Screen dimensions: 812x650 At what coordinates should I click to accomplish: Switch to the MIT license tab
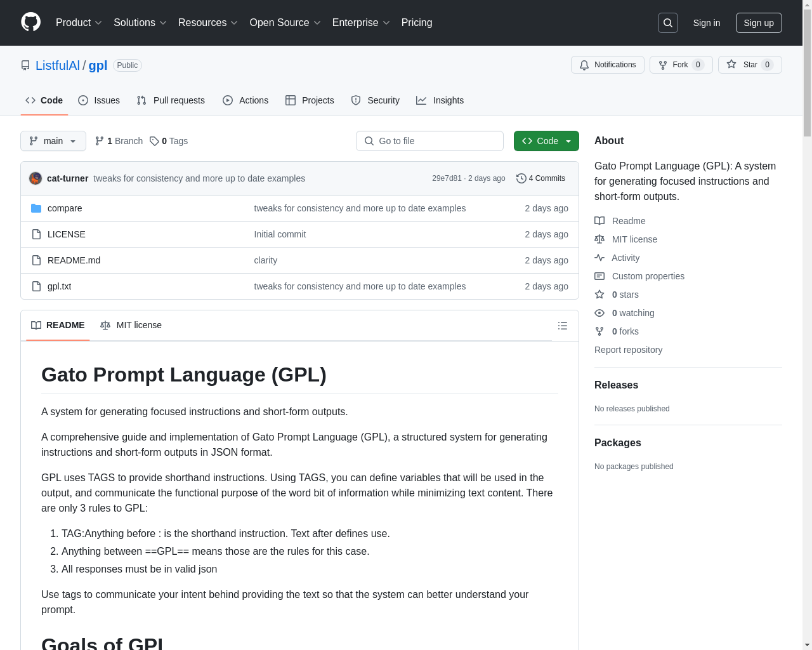click(x=131, y=325)
